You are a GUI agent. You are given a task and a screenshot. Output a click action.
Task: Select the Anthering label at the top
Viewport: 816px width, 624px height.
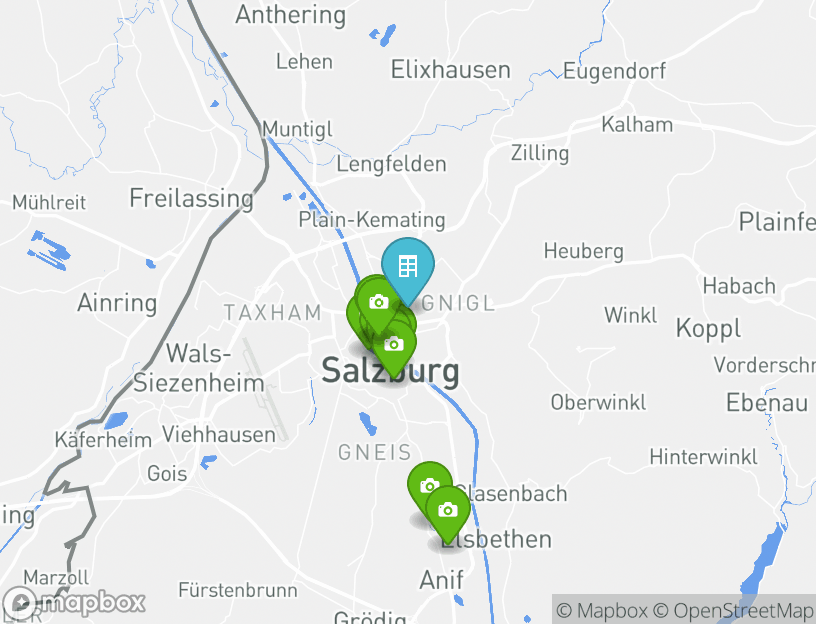pyautogui.click(x=290, y=15)
